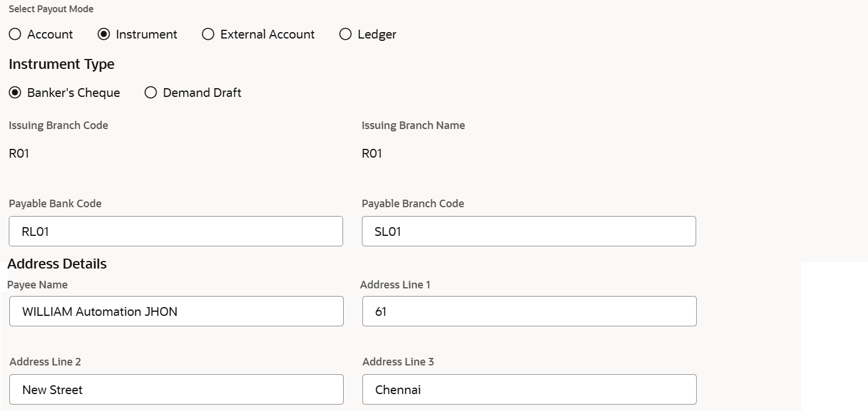This screenshot has width=868, height=411.
Task: Edit the Payee Name field
Action: (x=177, y=311)
